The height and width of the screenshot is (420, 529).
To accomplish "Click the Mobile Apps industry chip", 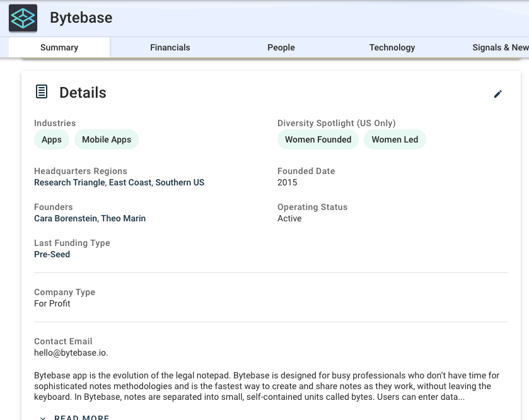I will coord(107,139).
